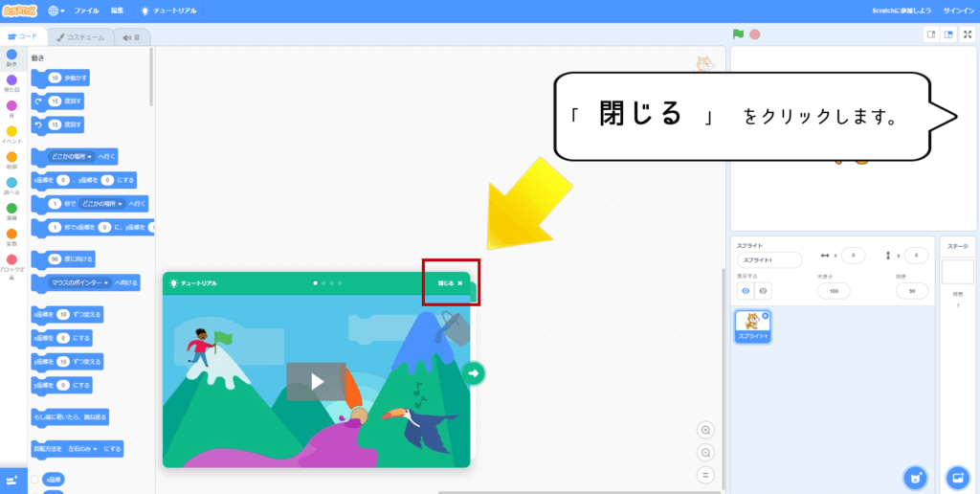
Task: Select the ステージ backdrop thumbnail
Action: point(957,272)
